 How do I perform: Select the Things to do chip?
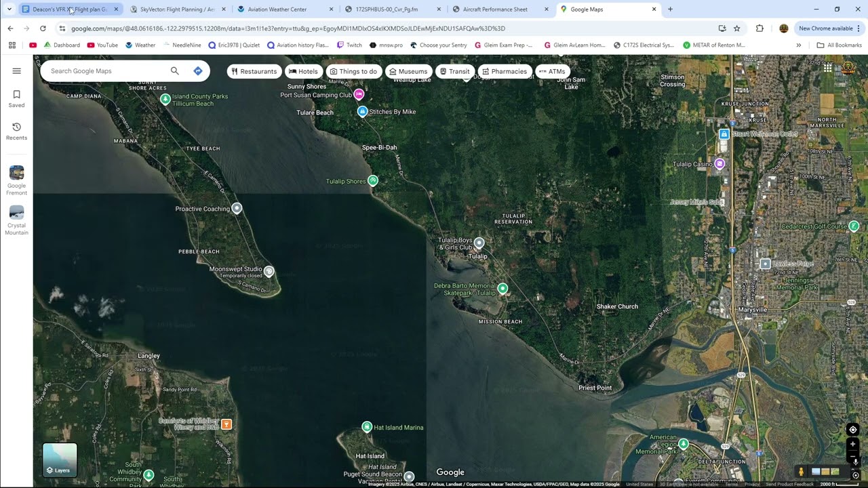(x=353, y=71)
